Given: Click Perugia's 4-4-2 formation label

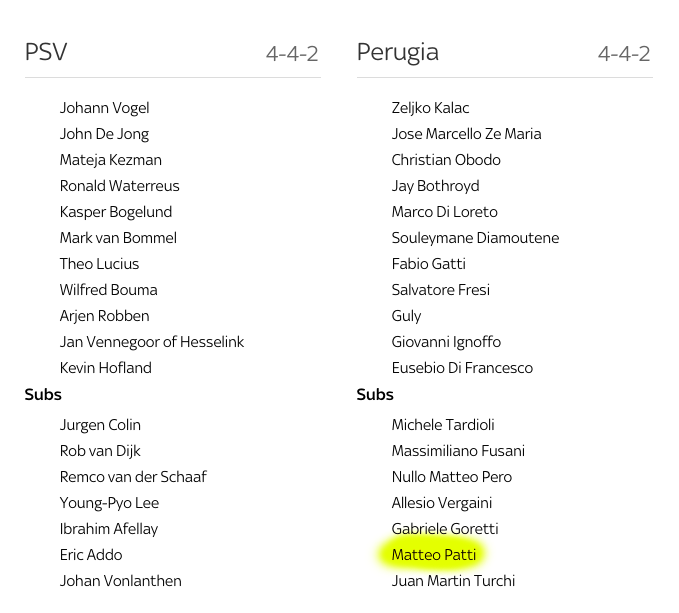Looking at the screenshot, I should pos(624,54).
